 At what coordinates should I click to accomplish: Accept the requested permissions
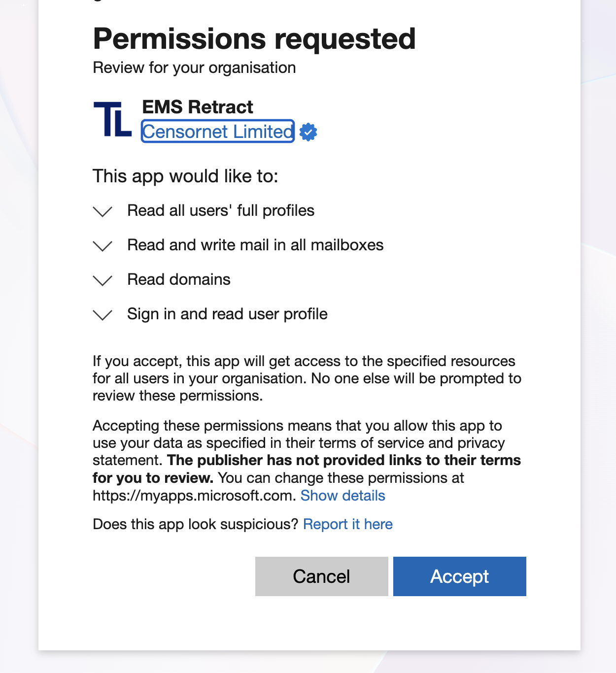pos(460,576)
